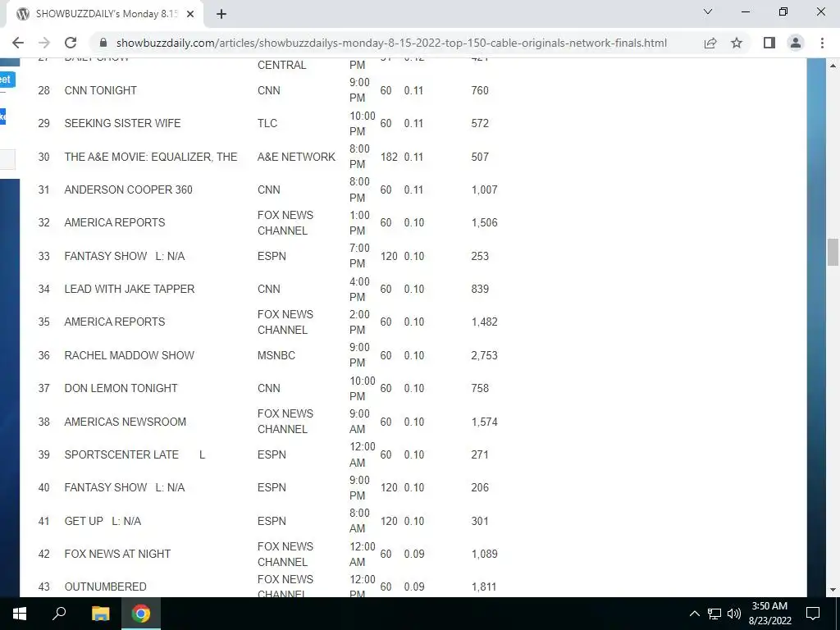Click 'DON LEMON TONIGHT' text
Viewport: 840px width, 630px height.
tap(121, 388)
